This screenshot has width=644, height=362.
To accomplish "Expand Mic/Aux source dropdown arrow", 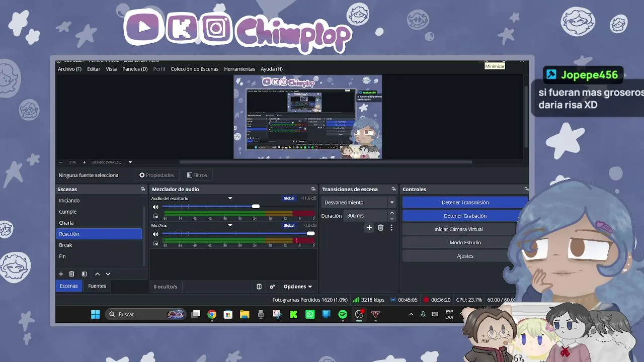I will click(x=230, y=226).
